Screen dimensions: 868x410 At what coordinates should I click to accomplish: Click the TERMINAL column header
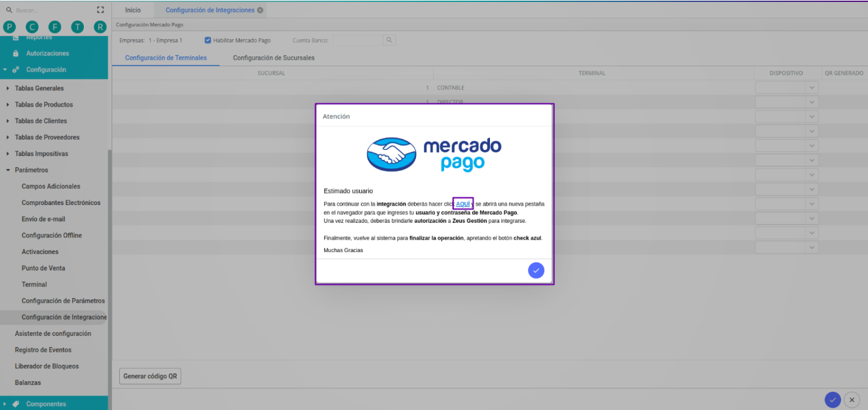pos(592,73)
